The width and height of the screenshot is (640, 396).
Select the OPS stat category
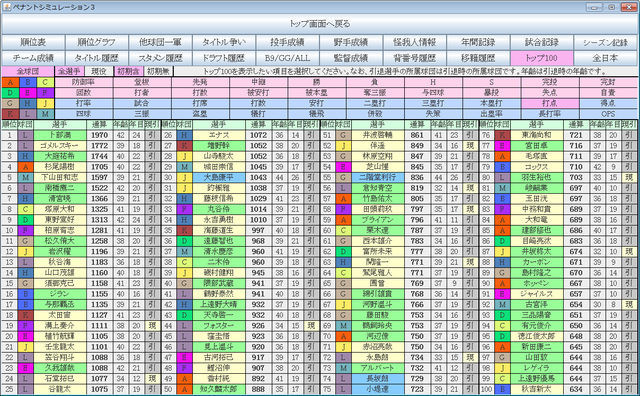point(608,114)
